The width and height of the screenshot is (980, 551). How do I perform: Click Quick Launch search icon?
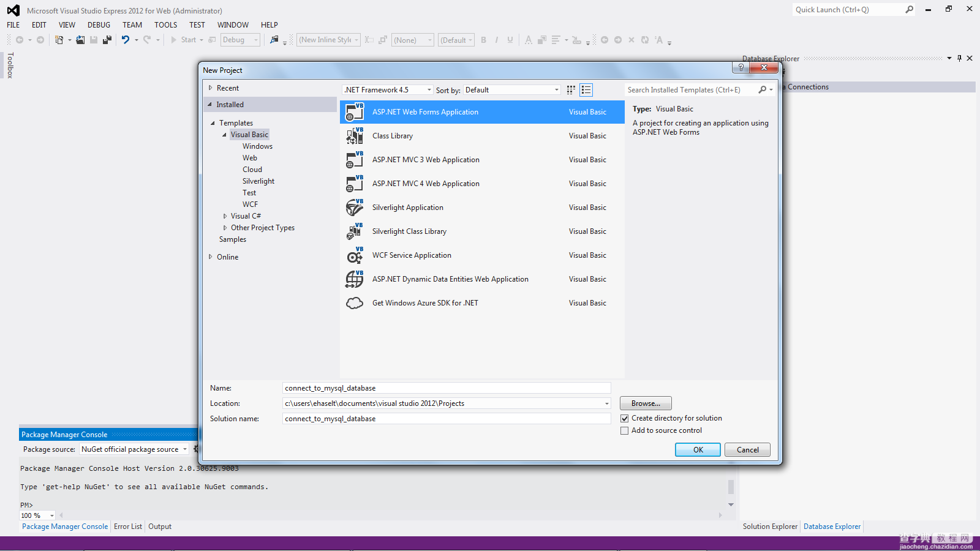point(910,9)
